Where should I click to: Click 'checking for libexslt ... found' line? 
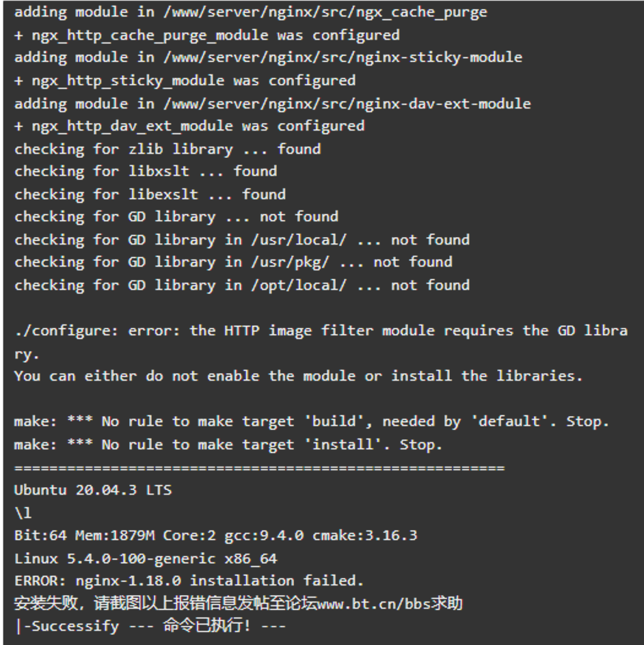pyautogui.click(x=150, y=194)
